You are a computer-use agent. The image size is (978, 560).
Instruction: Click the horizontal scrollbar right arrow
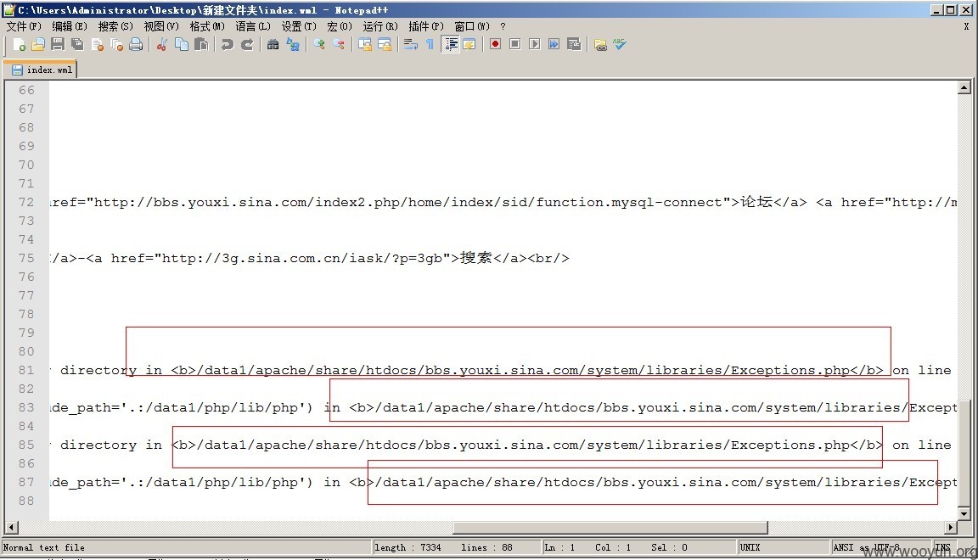[x=950, y=528]
